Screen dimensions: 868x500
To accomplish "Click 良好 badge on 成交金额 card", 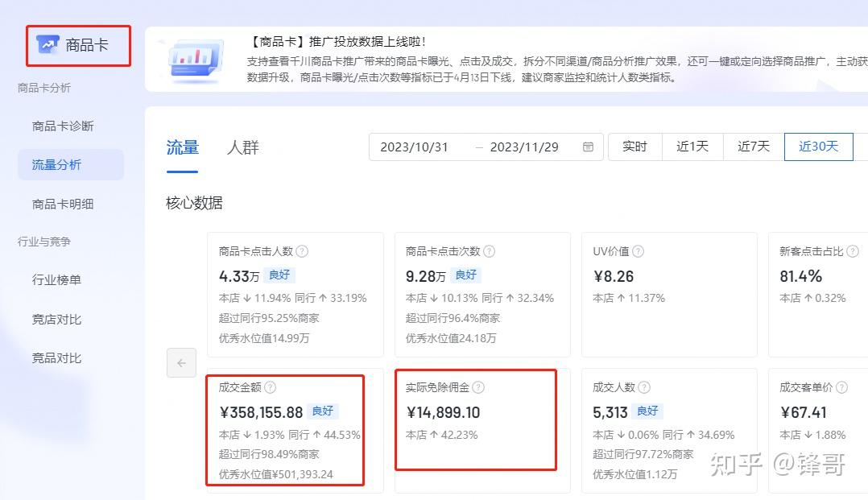I will pyautogui.click(x=323, y=411).
